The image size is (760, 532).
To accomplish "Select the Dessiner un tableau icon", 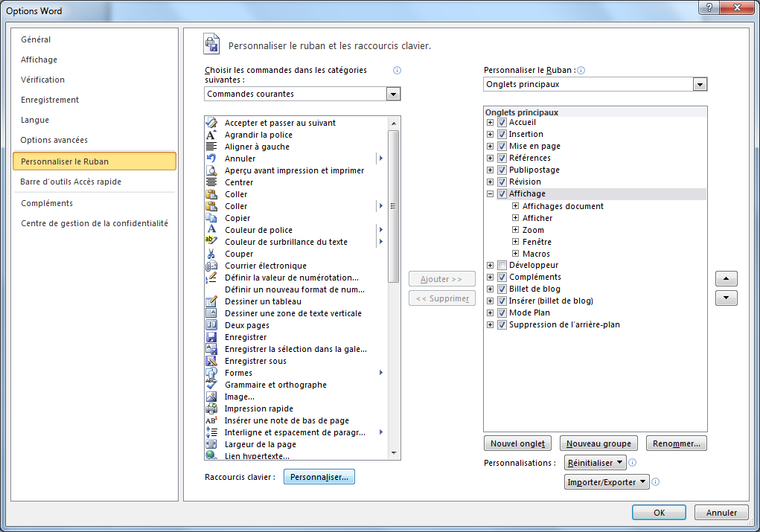I will [211, 301].
